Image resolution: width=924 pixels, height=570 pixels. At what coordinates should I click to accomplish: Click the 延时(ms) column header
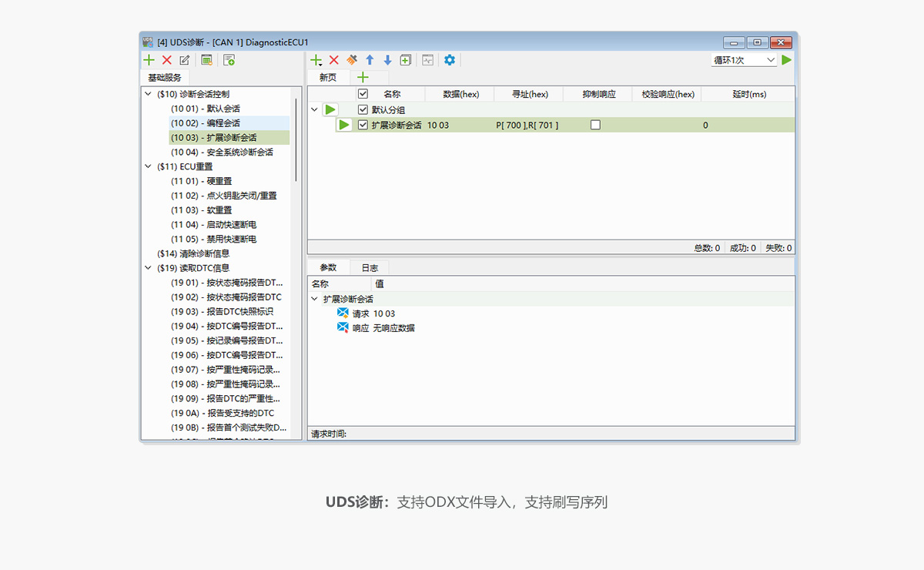(748, 94)
